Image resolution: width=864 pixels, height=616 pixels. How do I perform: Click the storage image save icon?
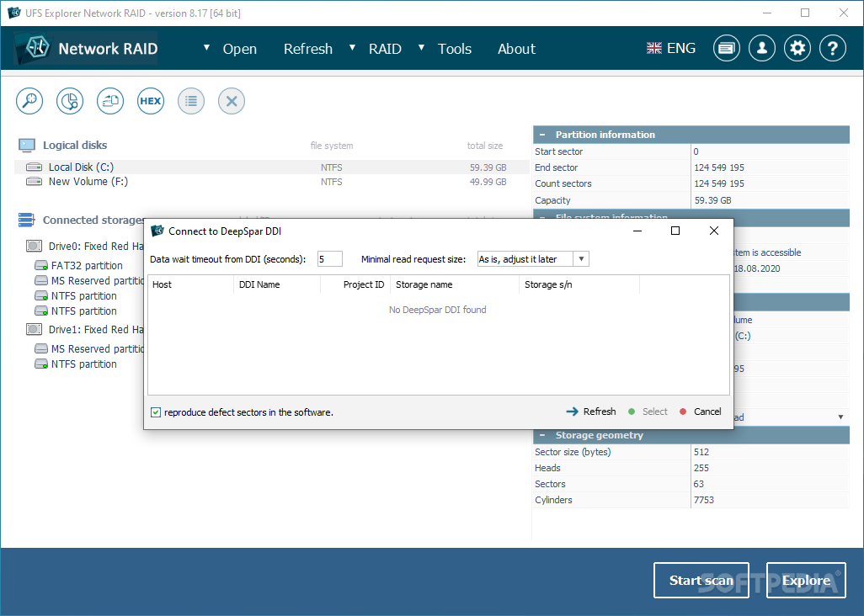coord(110,101)
